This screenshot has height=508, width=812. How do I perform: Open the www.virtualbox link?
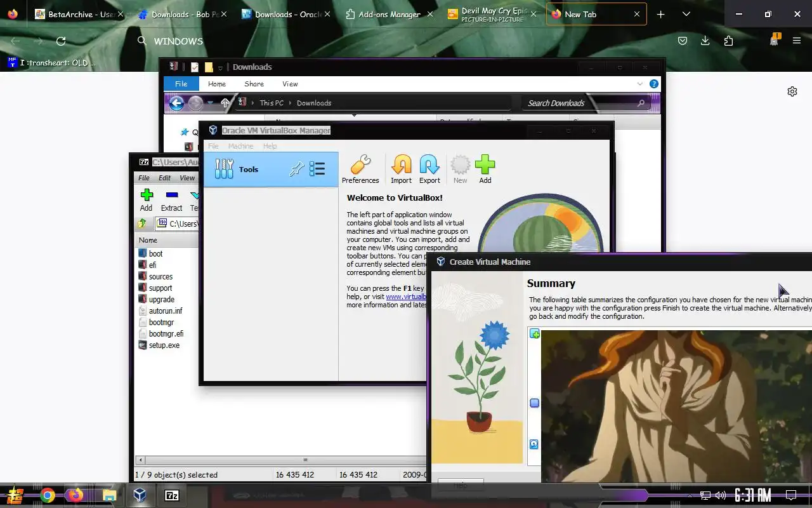point(406,297)
